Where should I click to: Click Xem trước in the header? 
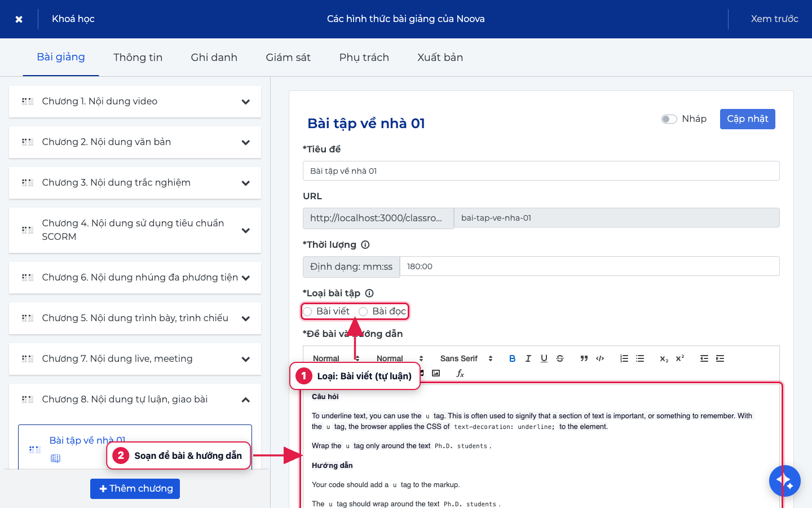(774, 19)
